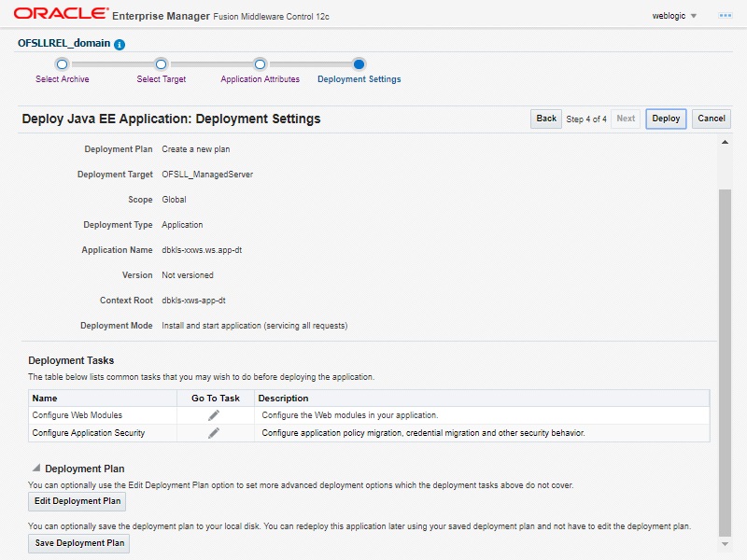
Task: Click the Deployment Type 'Application' value
Action: [182, 225]
